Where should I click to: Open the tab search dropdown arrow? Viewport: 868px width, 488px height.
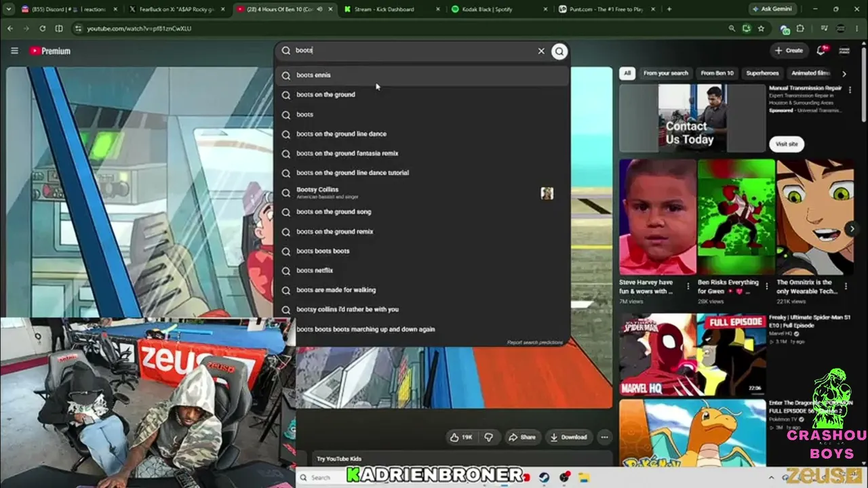[8, 9]
